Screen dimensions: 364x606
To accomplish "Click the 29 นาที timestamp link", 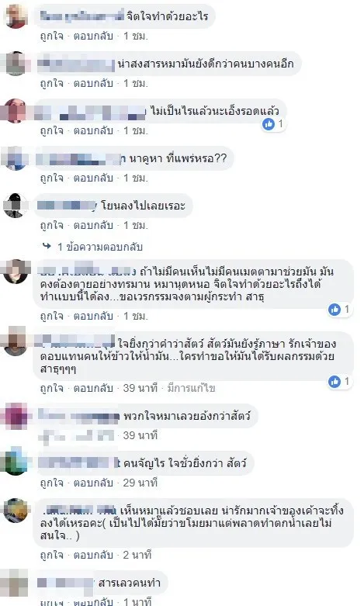I will click(140, 483).
